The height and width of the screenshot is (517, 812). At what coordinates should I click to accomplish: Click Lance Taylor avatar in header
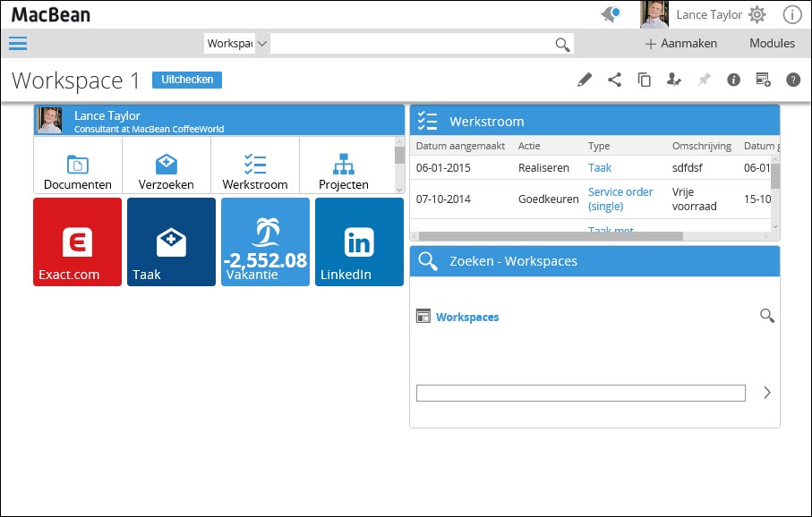[654, 14]
